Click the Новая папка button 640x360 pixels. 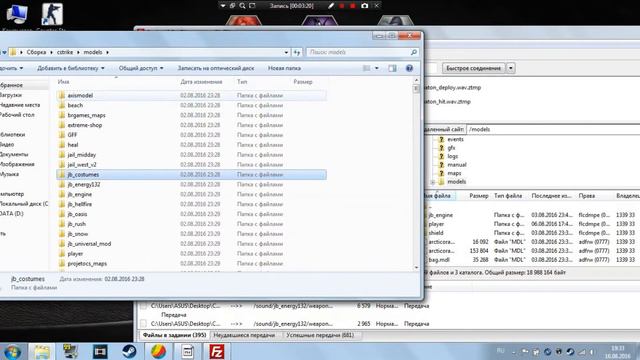pos(284,68)
